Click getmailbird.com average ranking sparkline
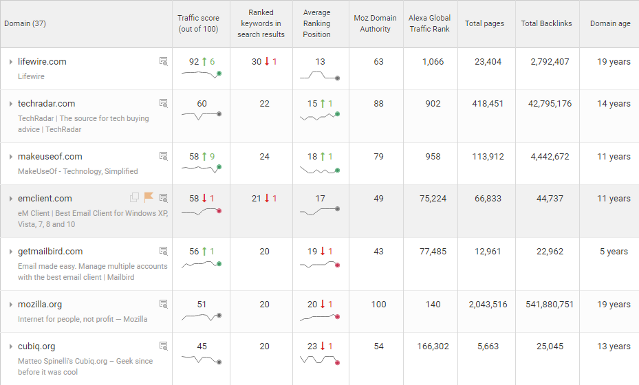The image size is (639, 385). click(320, 265)
